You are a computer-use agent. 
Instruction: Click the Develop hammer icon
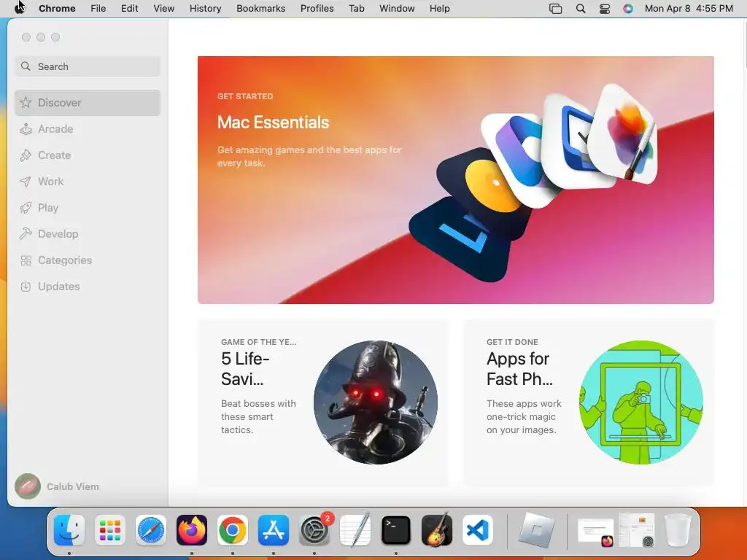coord(26,234)
